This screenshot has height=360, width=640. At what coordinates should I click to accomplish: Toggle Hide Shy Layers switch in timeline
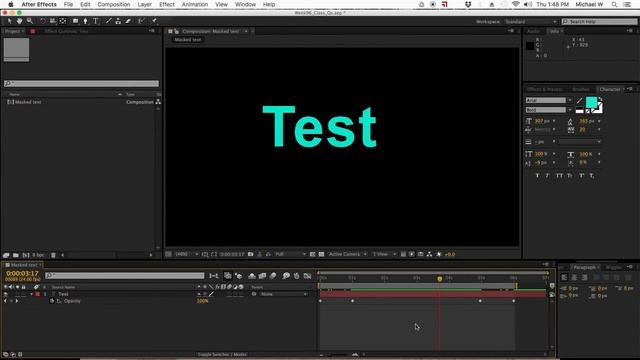[x=252, y=276]
